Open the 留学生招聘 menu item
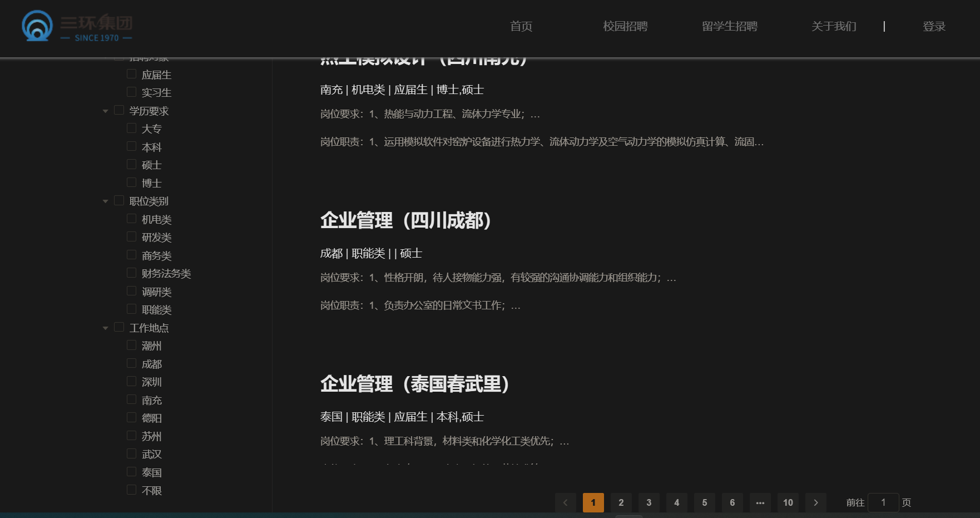The height and width of the screenshot is (518, 980). click(730, 26)
